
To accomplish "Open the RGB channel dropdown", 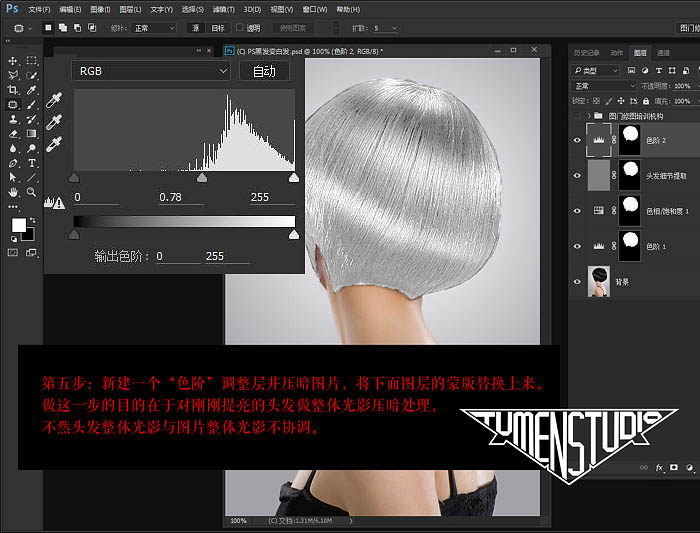I will (150, 71).
